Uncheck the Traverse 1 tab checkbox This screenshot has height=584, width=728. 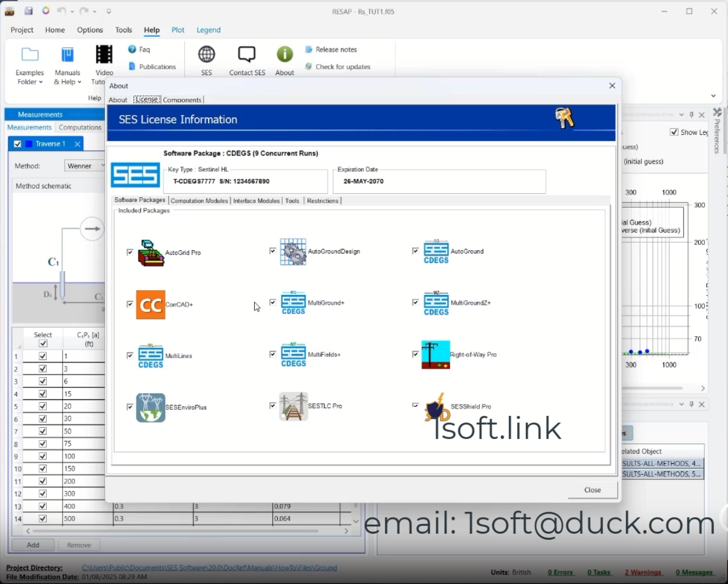(x=17, y=144)
